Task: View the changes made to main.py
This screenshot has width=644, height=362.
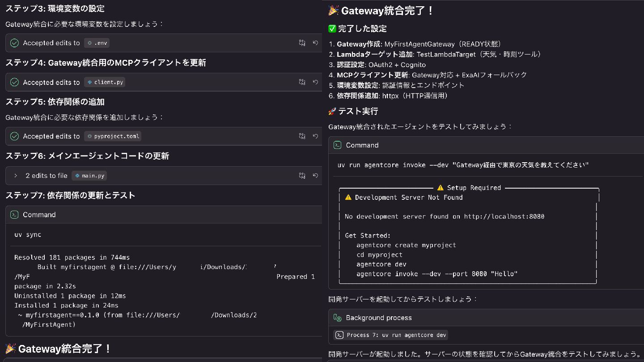Action: [302, 176]
